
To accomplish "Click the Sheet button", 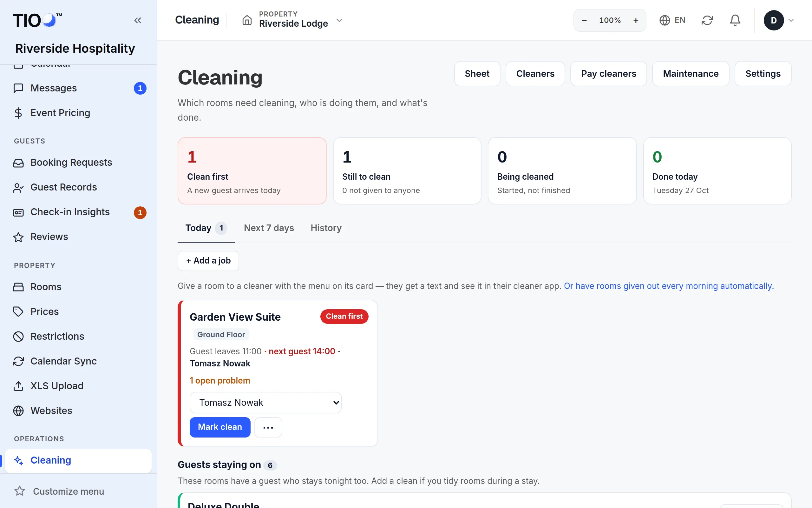I will click(x=477, y=74).
